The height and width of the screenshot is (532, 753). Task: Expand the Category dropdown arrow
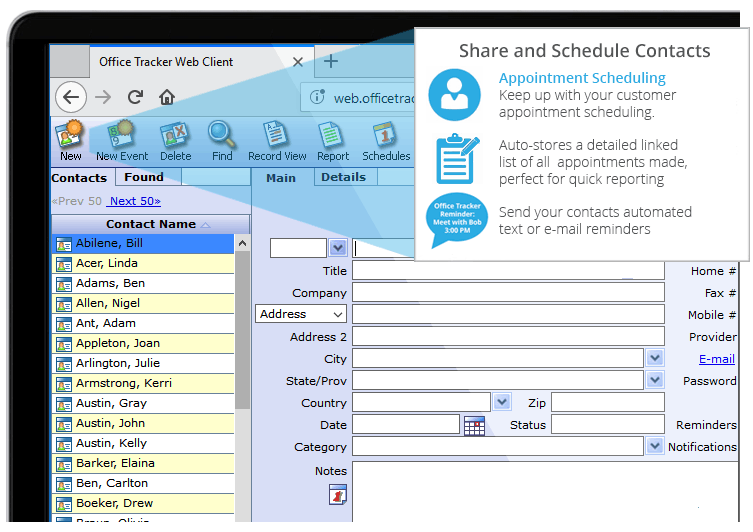(655, 446)
